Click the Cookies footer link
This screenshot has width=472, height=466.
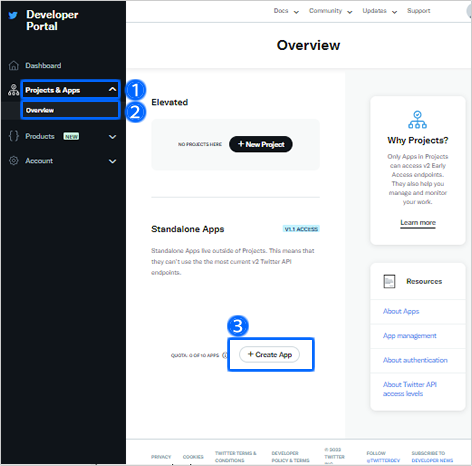click(x=193, y=457)
